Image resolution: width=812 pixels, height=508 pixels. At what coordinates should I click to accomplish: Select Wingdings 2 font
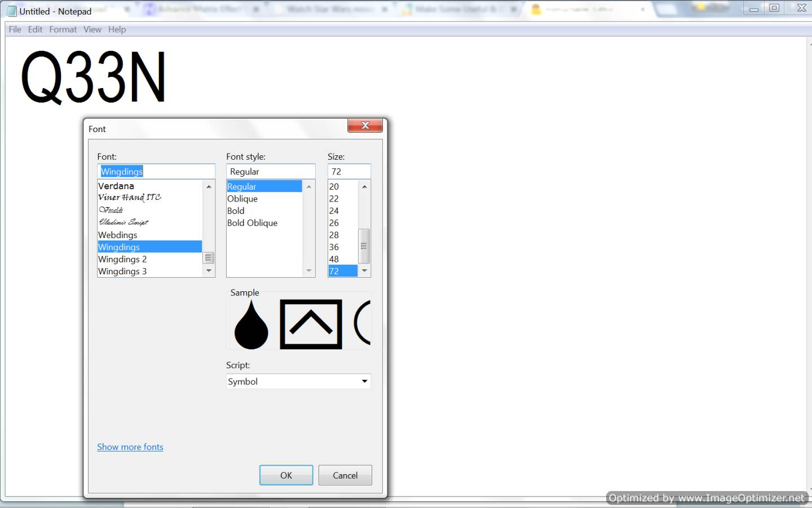coord(149,259)
